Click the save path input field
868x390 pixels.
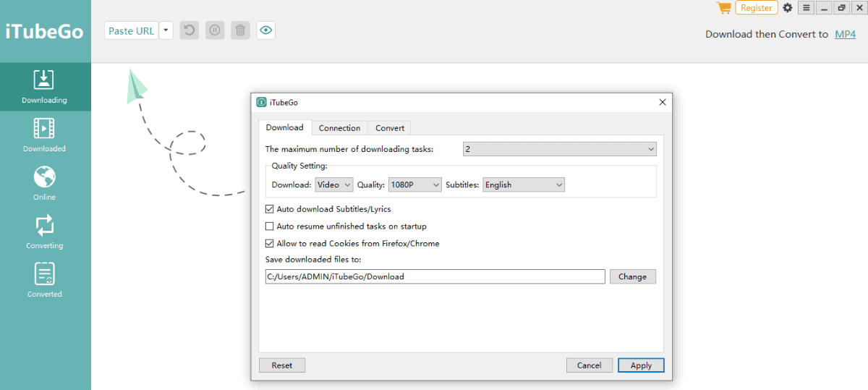point(435,276)
